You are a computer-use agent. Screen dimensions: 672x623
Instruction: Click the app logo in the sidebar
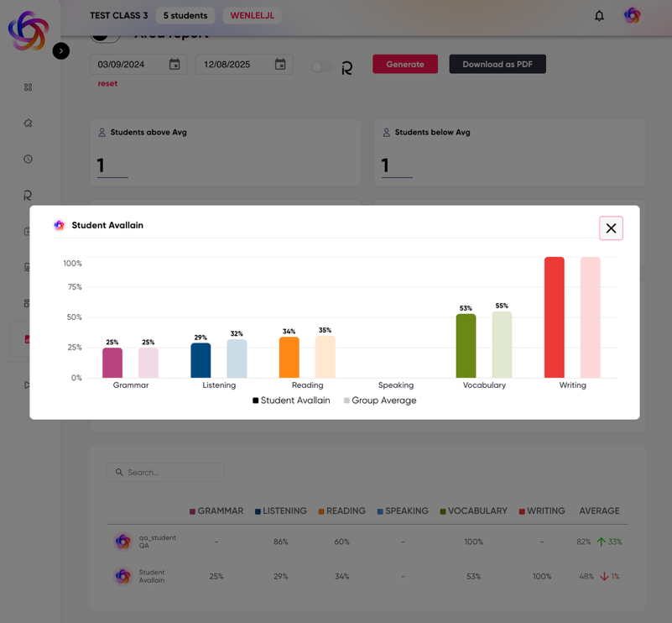29,31
